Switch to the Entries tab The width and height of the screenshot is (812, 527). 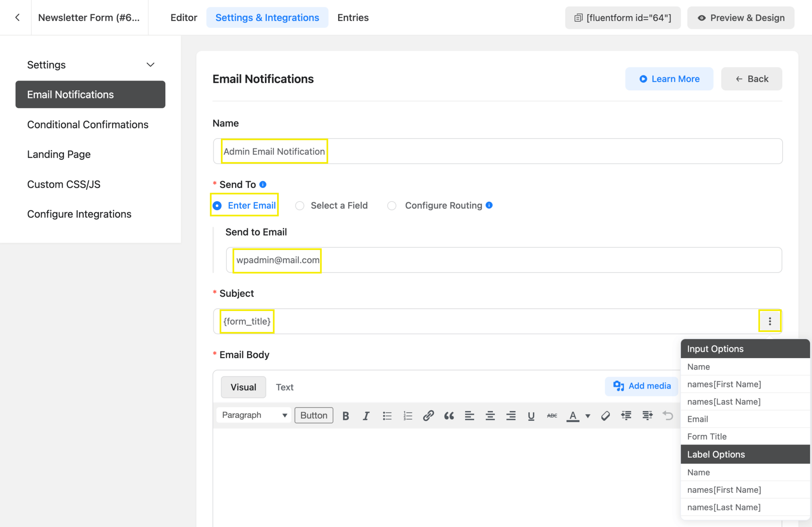click(x=352, y=17)
